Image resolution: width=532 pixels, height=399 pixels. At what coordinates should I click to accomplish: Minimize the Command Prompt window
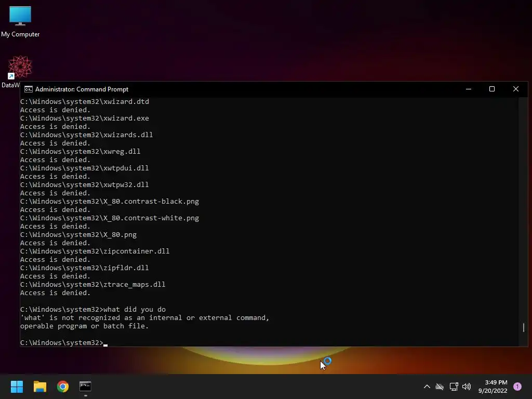coord(469,89)
